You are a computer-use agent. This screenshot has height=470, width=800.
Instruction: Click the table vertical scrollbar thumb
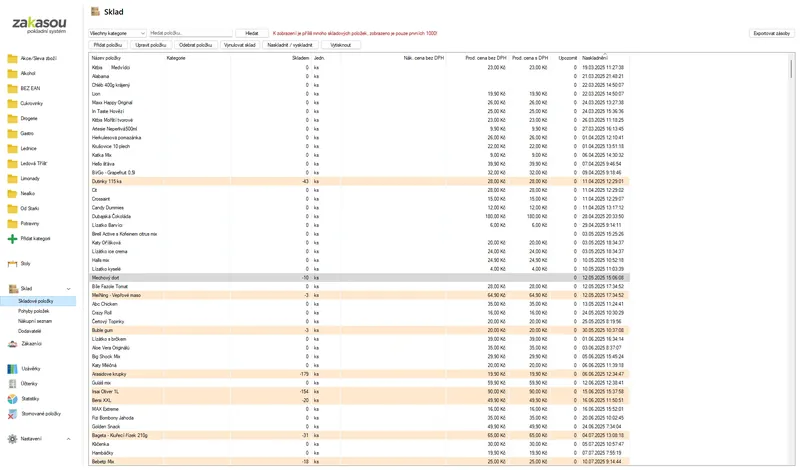(x=791, y=68)
